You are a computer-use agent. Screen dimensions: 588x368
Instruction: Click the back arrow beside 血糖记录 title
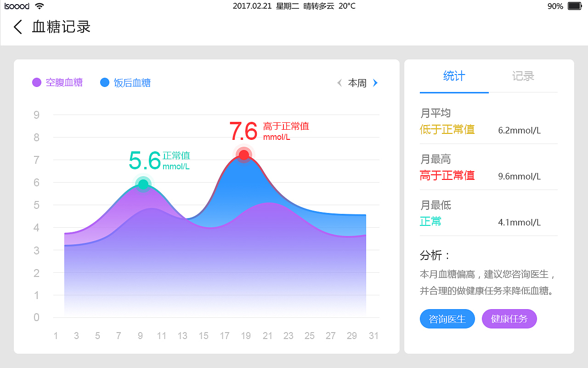pyautogui.click(x=17, y=27)
